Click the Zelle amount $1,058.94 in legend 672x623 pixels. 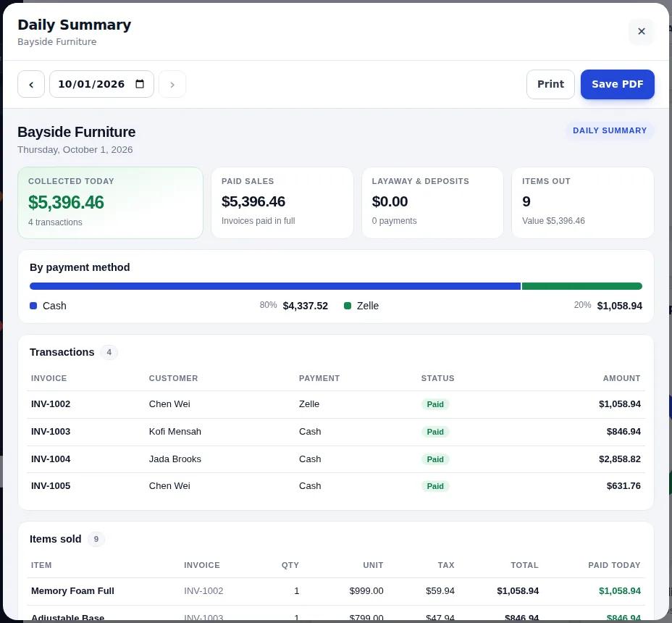click(x=619, y=306)
